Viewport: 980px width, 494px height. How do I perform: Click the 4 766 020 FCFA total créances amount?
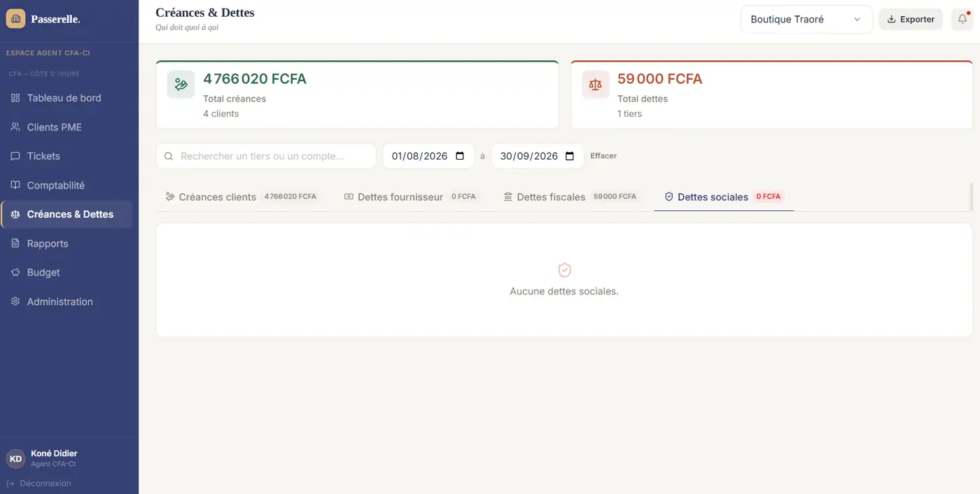pyautogui.click(x=255, y=79)
